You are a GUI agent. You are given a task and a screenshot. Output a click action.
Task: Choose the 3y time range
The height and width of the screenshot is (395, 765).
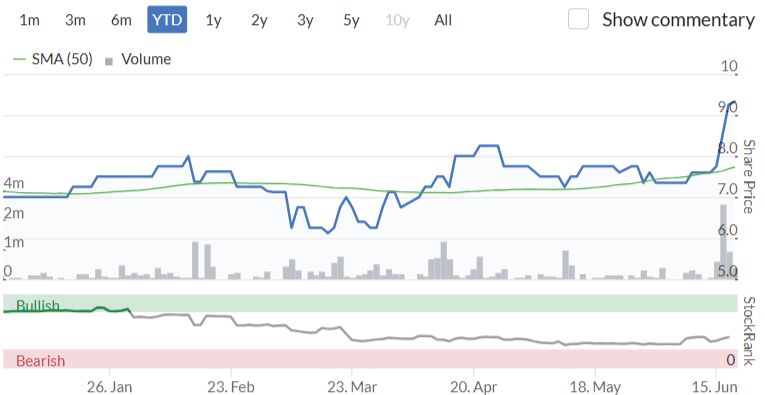(x=305, y=20)
